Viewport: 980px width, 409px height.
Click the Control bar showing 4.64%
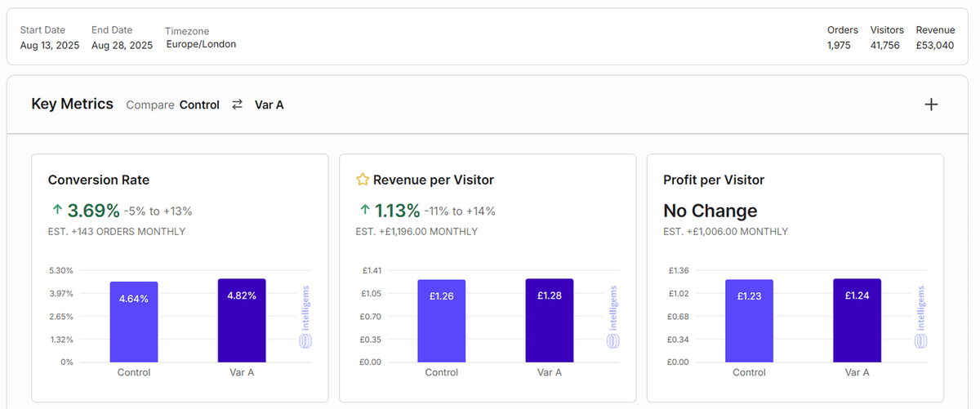(x=134, y=322)
